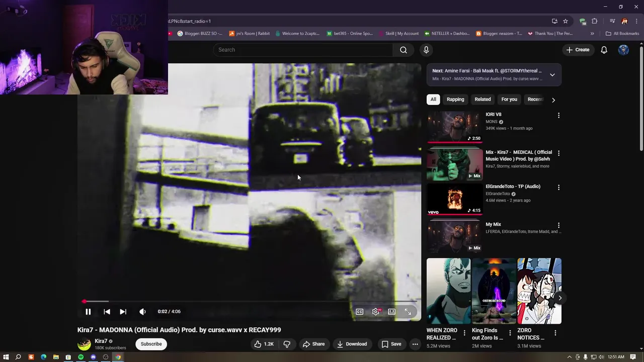Show next Shorts with arrow button
644x362 pixels.
pyautogui.click(x=560, y=298)
